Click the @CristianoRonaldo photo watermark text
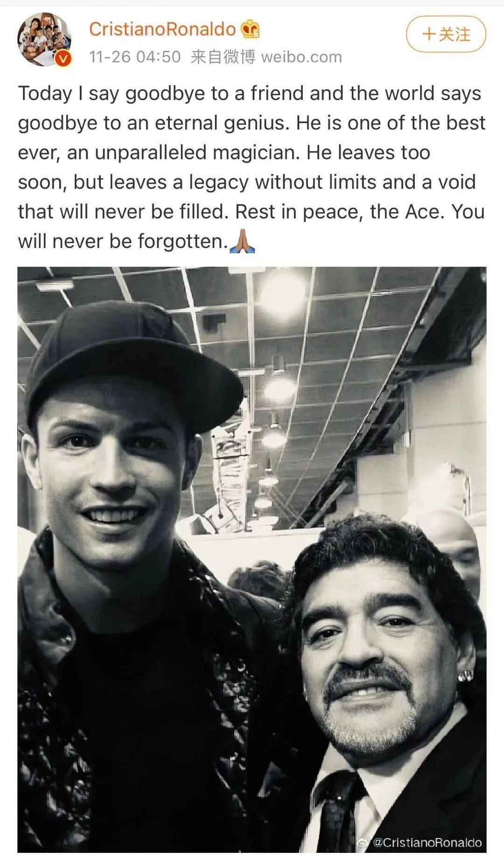The height and width of the screenshot is (857, 504). 427,842
